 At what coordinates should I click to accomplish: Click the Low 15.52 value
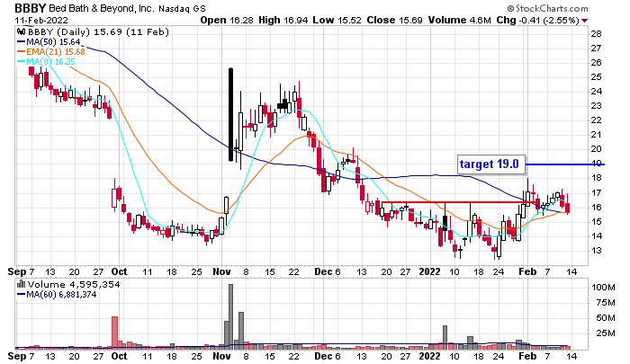click(x=337, y=20)
